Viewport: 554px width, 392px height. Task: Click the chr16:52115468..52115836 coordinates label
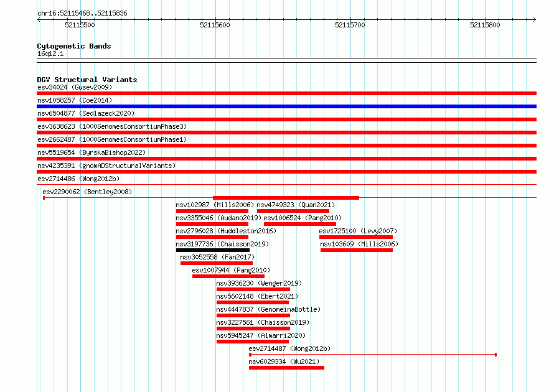pyautogui.click(x=82, y=14)
